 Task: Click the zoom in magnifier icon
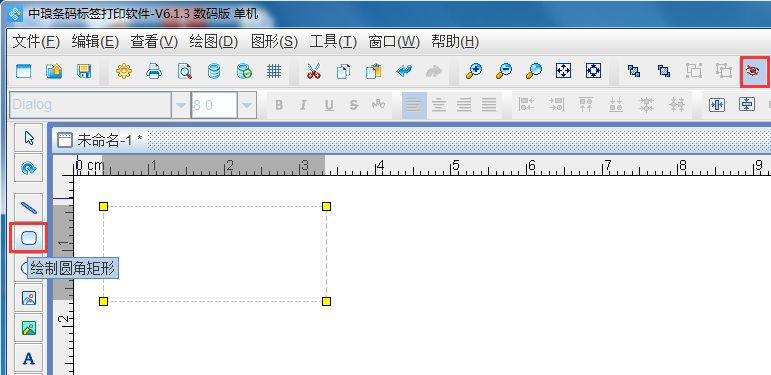474,72
